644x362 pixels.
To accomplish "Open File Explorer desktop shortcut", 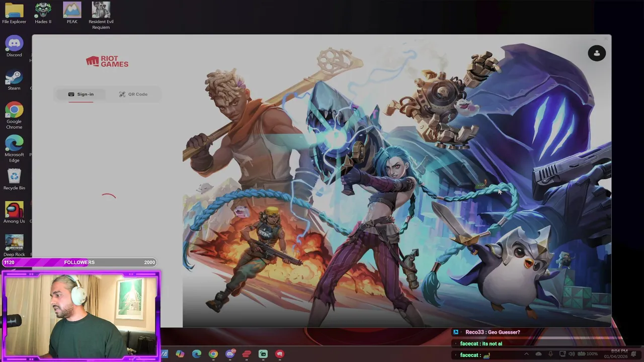I will (x=14, y=14).
